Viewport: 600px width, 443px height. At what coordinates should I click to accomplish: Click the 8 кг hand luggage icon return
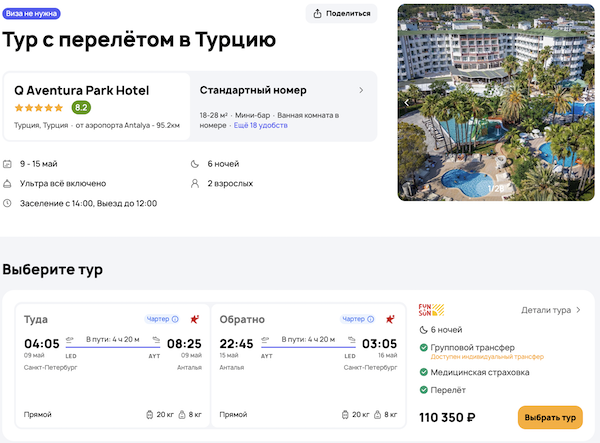point(377,414)
